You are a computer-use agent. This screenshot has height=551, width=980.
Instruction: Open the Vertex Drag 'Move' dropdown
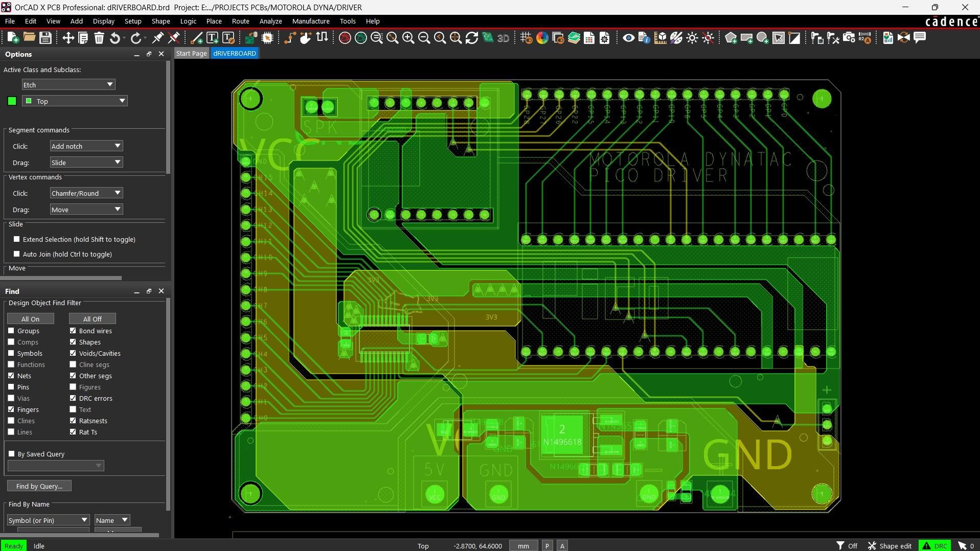coord(86,210)
